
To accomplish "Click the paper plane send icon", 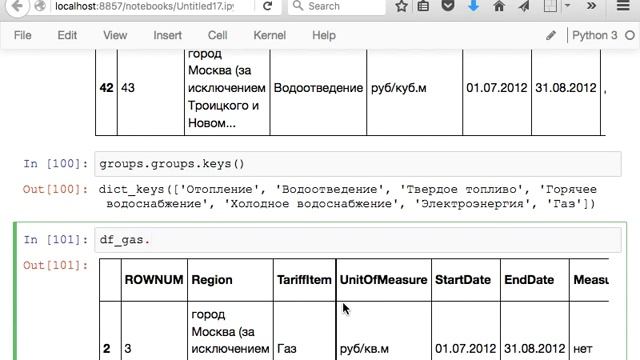I will coord(524,6).
